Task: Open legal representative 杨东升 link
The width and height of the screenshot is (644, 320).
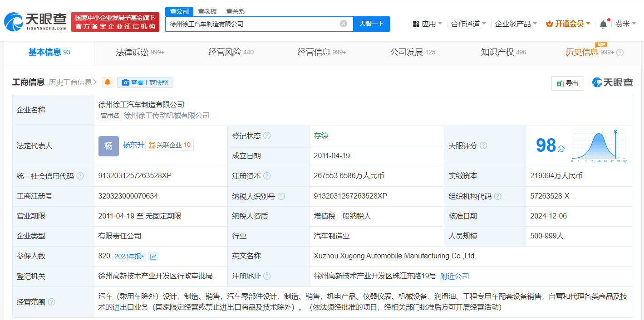Action: pos(133,145)
